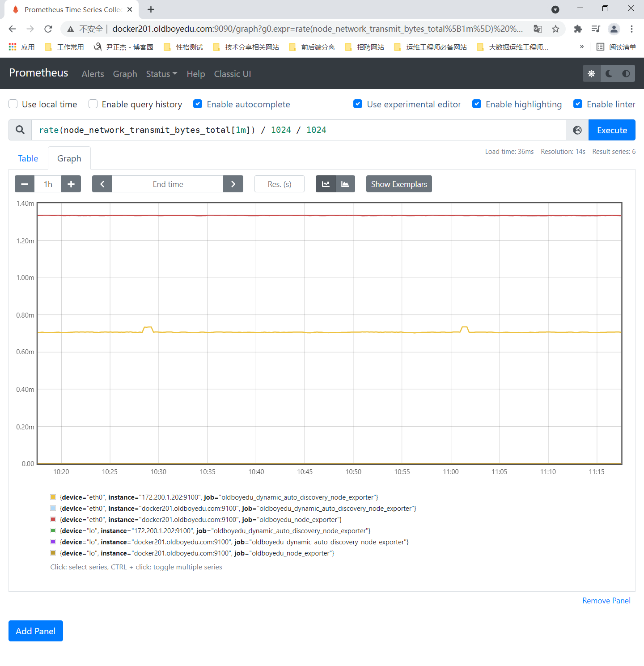This screenshot has width=644, height=666.
Task: Toggle purple lo docker201 dynamic discovery swatch
Action: click(x=53, y=542)
